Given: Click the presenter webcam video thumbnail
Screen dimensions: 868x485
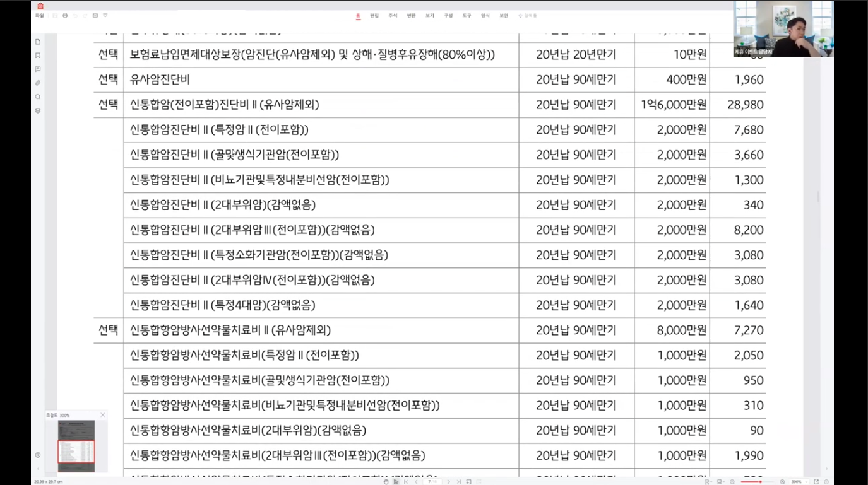Looking at the screenshot, I should tap(783, 29).
